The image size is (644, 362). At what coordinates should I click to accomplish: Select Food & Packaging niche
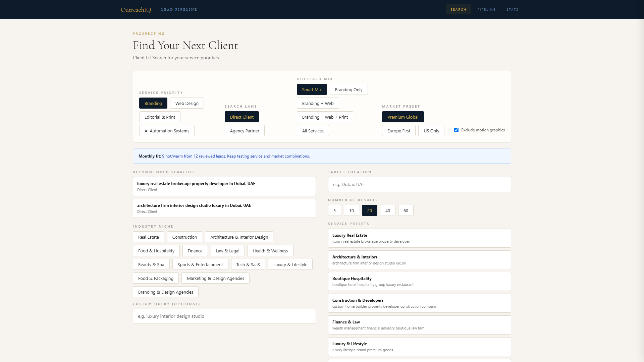(x=156, y=278)
